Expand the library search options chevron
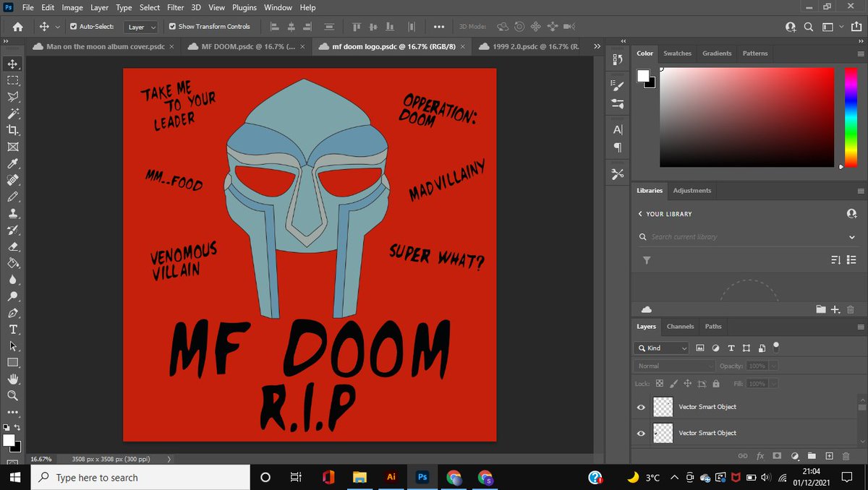The image size is (868, 490). click(852, 237)
